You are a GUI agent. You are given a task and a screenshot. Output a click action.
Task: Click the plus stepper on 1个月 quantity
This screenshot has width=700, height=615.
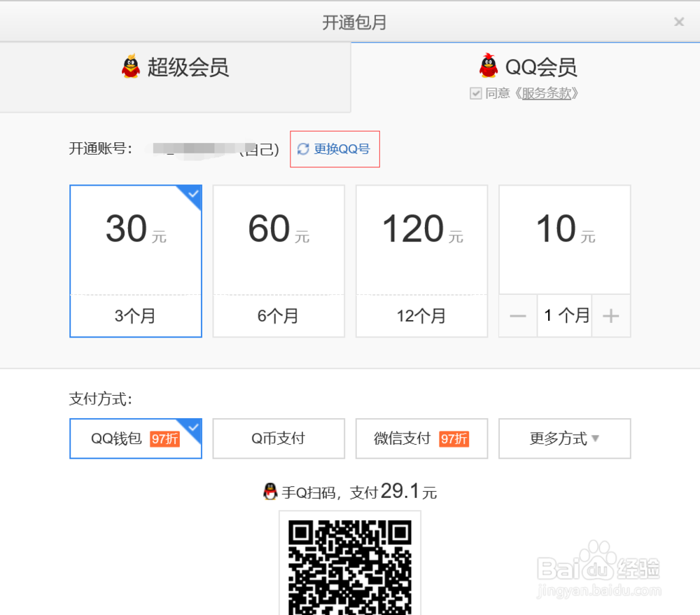[611, 315]
